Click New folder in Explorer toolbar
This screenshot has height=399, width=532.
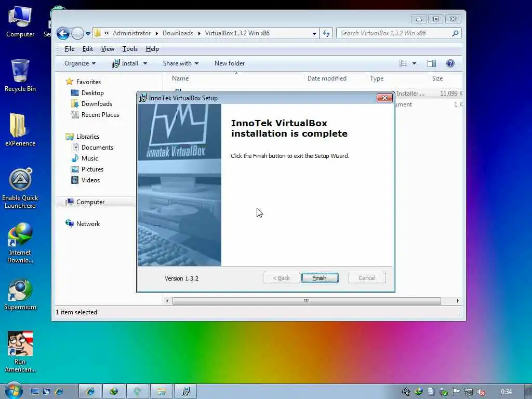(x=229, y=63)
